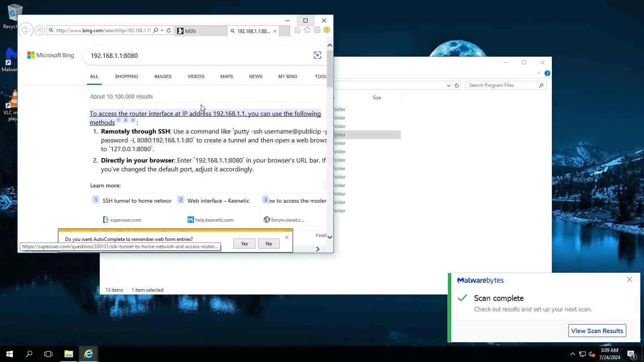This screenshot has width=644, height=362.
Task: Click the Microsoft Bing logo
Action: (51, 56)
